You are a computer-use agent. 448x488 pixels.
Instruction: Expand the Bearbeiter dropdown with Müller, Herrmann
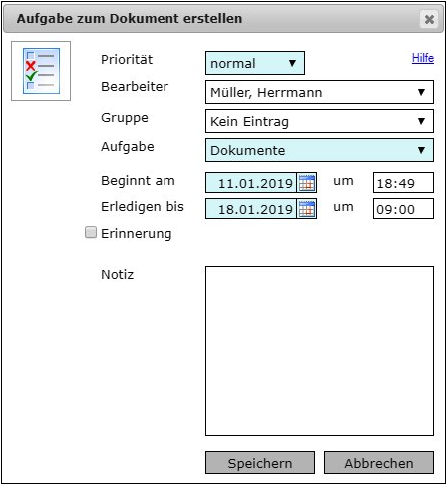(x=319, y=92)
